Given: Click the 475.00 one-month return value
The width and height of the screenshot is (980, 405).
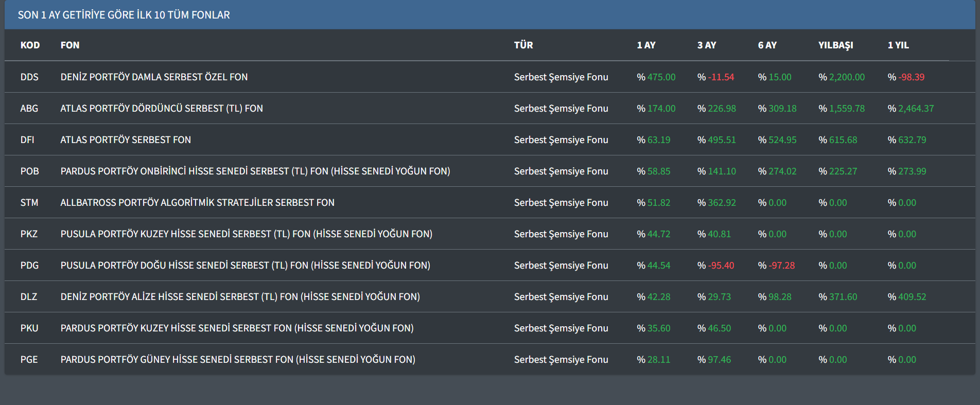Looking at the screenshot, I should (661, 77).
